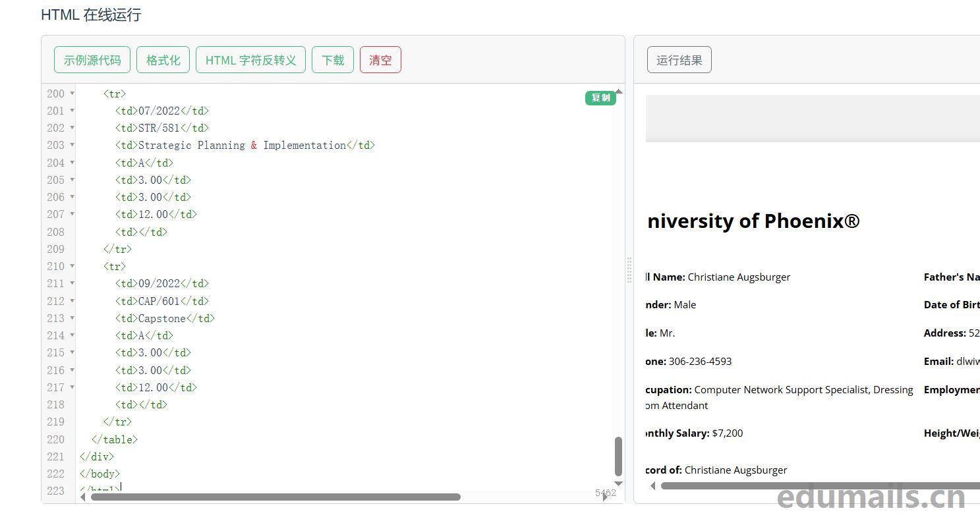The height and width of the screenshot is (523, 980).
Task: Click the Record of Christiane Augsburger line
Action: click(x=717, y=470)
